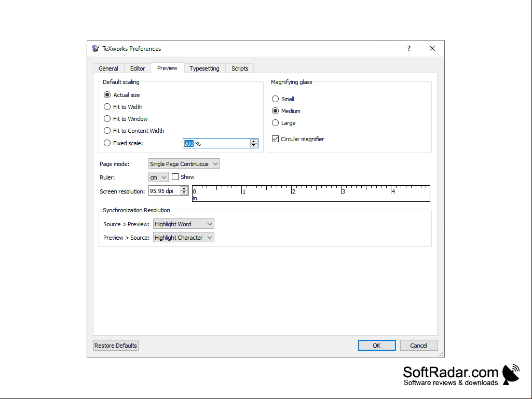The image size is (532, 399).
Task: Select Fit to Content Width option
Action: pos(134,131)
